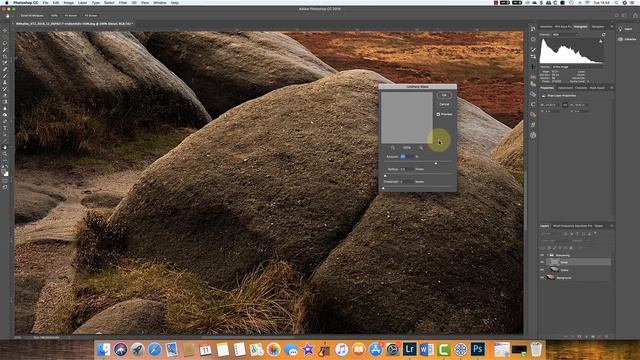Click the 100% zoom button in options bar
Viewport: 640px width, 360px height.
coord(54,16)
